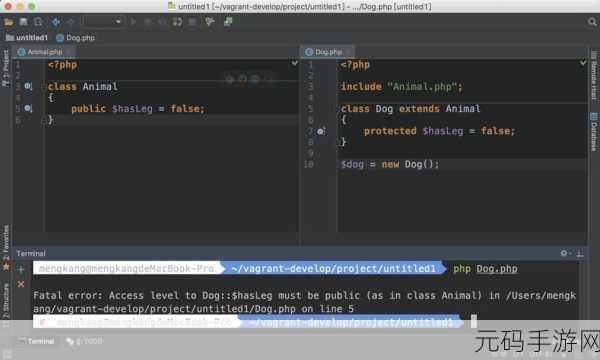Select Dog.php in the navigation bar

pyautogui.click(x=75, y=37)
